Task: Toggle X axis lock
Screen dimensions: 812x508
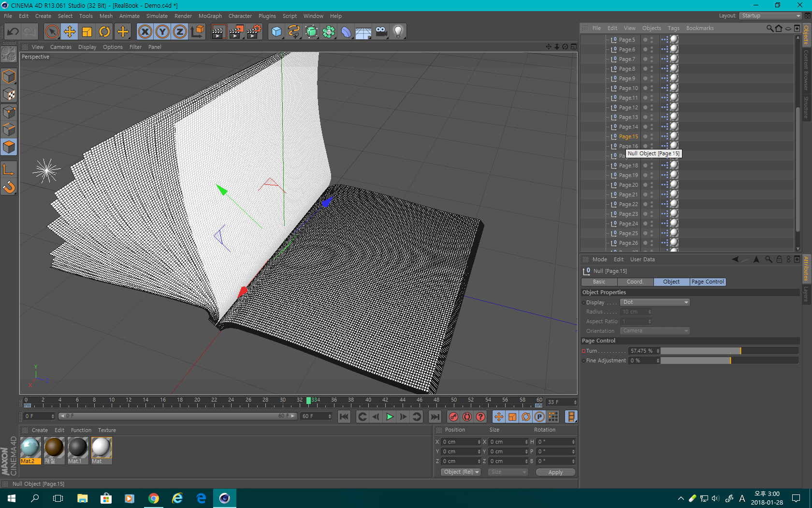Action: 145,32
